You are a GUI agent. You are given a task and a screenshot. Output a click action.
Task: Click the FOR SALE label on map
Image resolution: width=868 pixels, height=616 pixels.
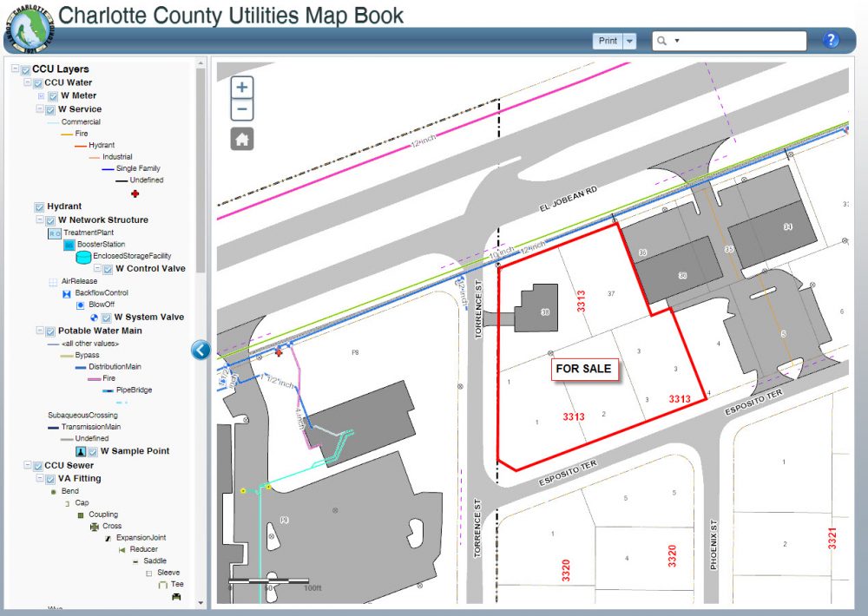point(584,369)
